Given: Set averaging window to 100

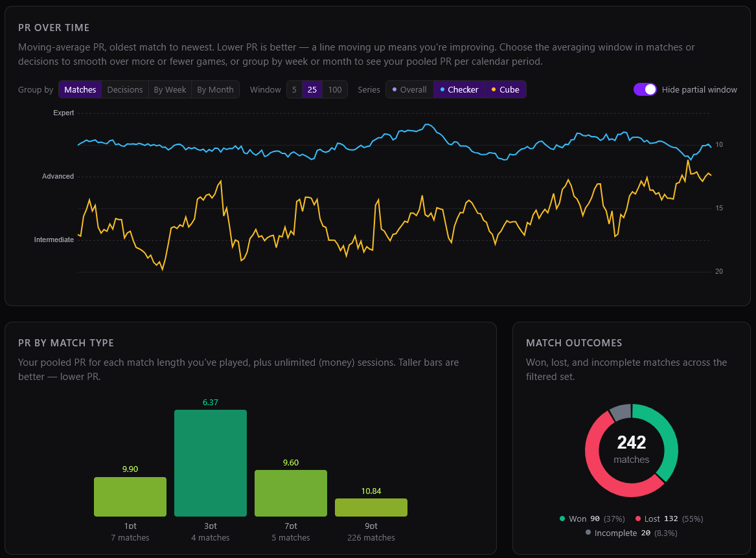Looking at the screenshot, I should pyautogui.click(x=335, y=89).
